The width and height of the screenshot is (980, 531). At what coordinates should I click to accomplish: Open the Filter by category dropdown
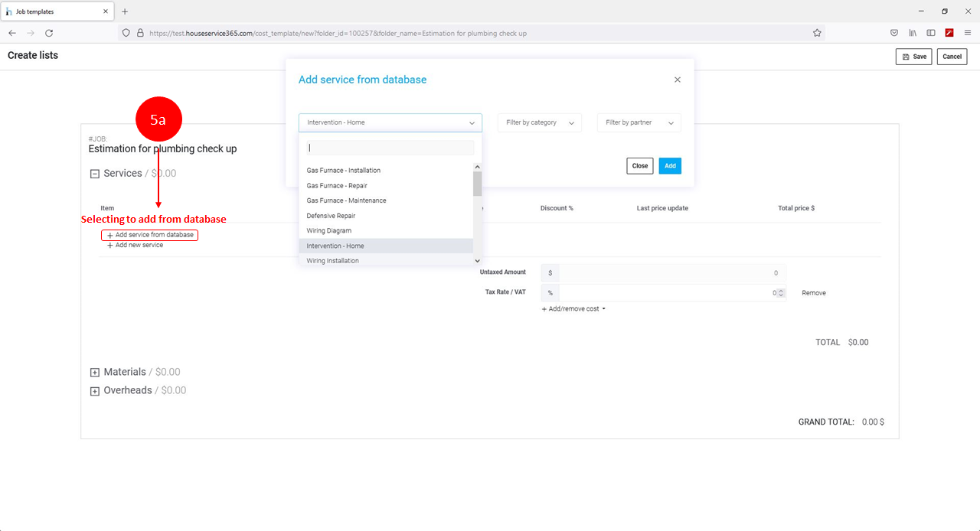click(539, 122)
